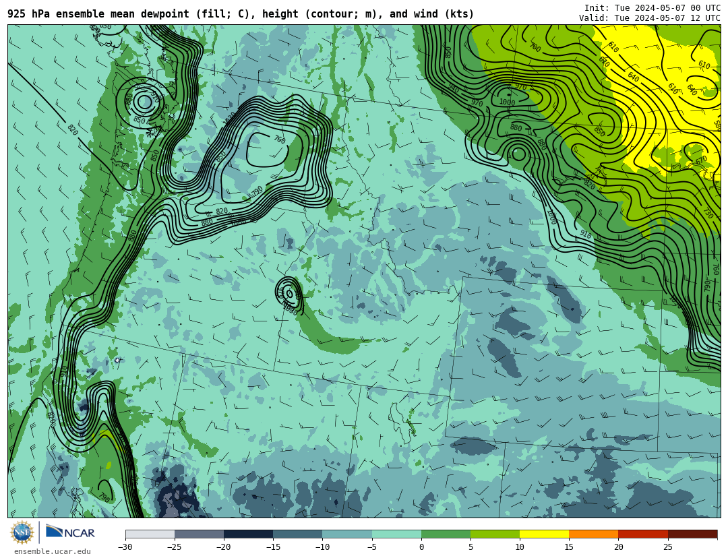Click the NCAR logo
The image size is (728, 560).
70,532
